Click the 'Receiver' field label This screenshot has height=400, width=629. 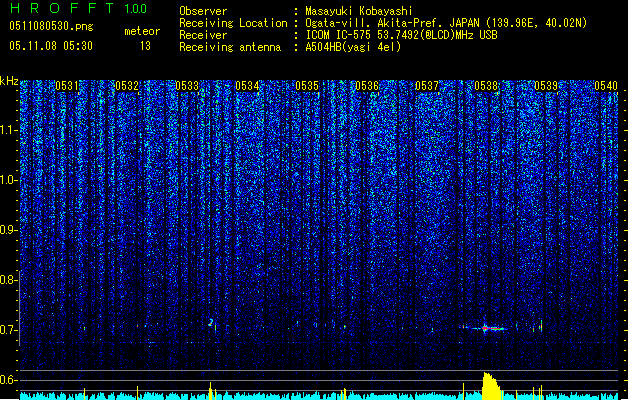click(203, 35)
